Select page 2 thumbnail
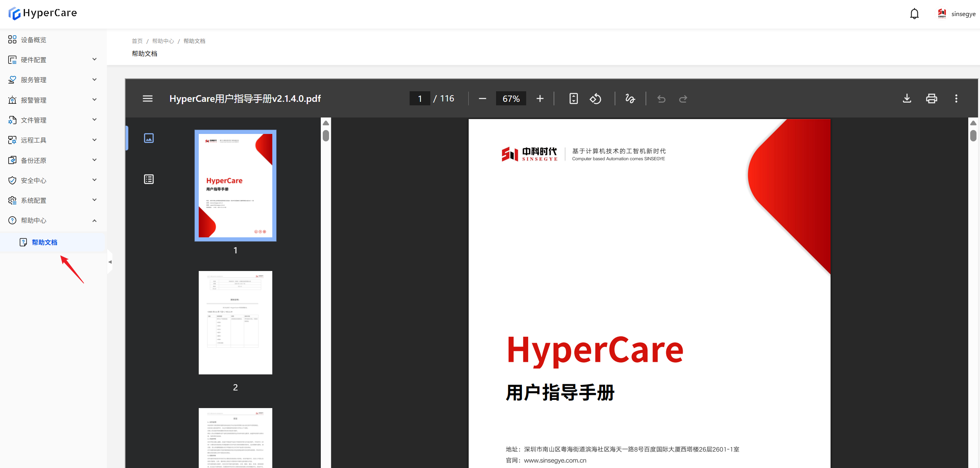 235,322
